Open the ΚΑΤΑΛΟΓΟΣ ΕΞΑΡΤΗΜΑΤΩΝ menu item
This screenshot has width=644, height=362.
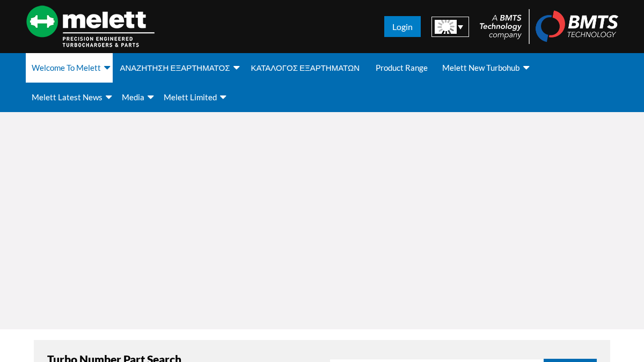pos(305,68)
